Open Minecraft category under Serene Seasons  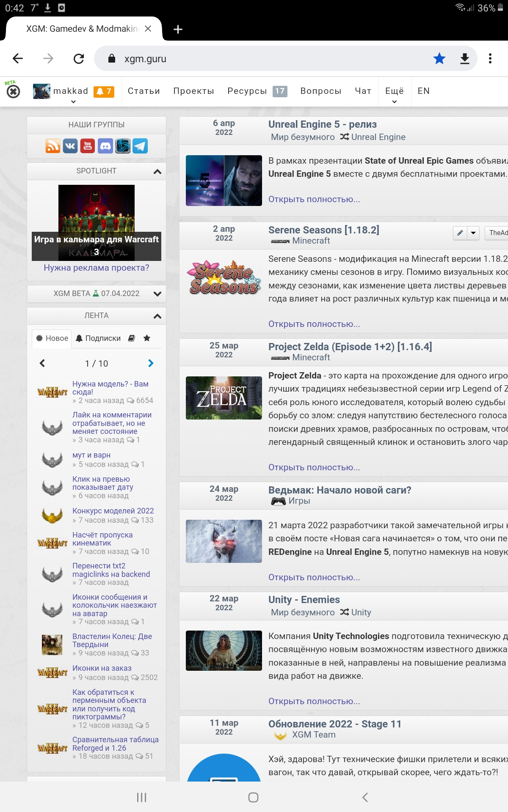click(311, 241)
